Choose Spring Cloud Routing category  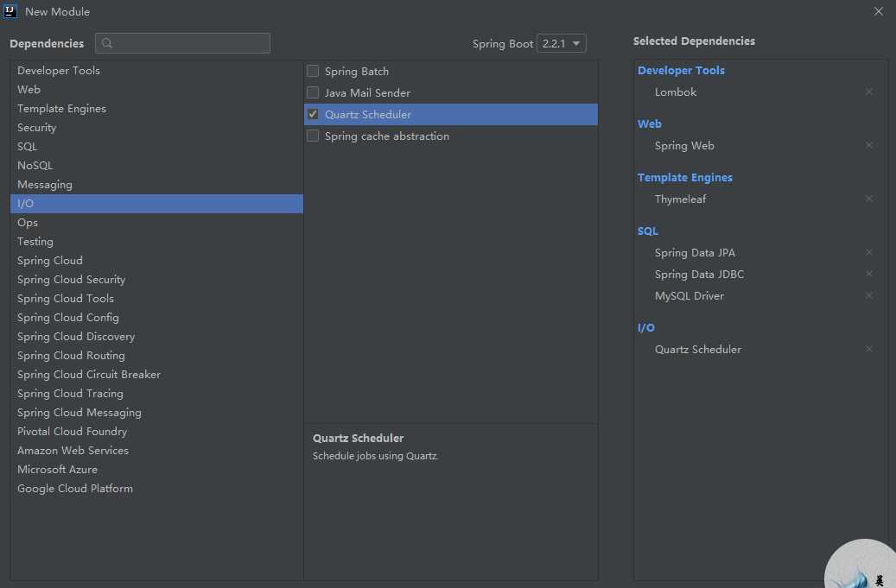(156, 356)
